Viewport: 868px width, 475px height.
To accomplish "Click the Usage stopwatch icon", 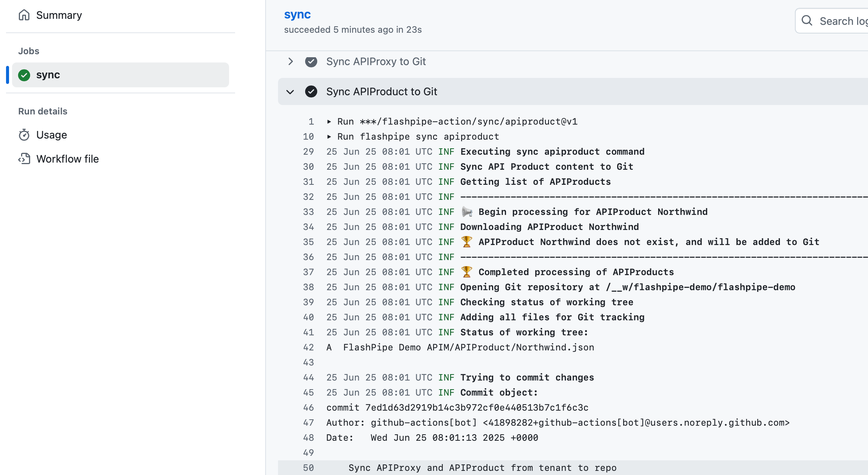I will (24, 135).
